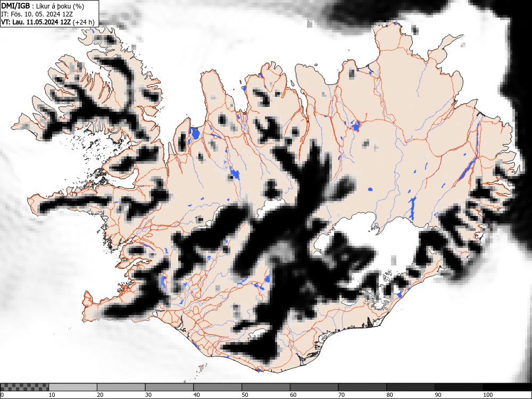This screenshot has width=532, height=399.
Task: Select the 50–60 % grey legend segment
Action: click(265, 387)
